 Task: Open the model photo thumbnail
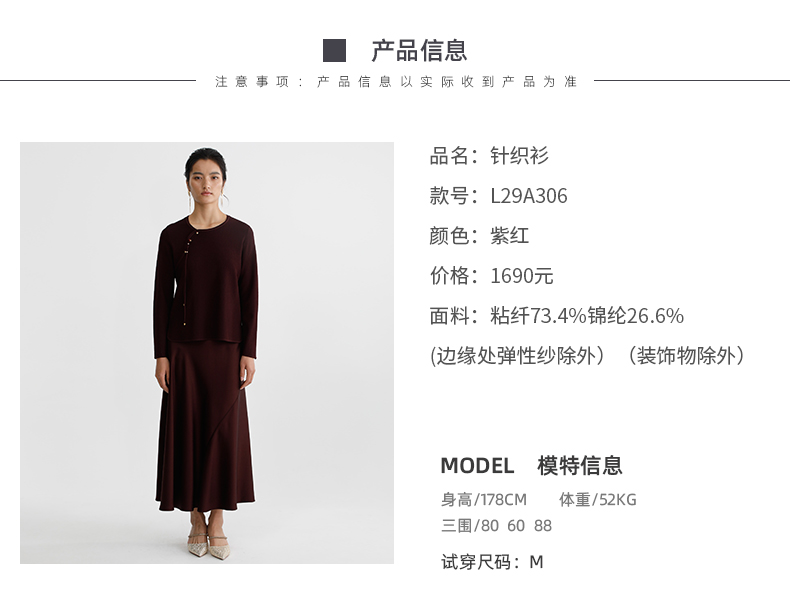(207, 353)
